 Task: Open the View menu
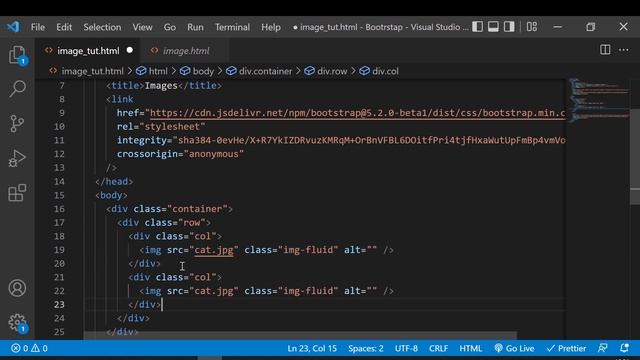142,27
